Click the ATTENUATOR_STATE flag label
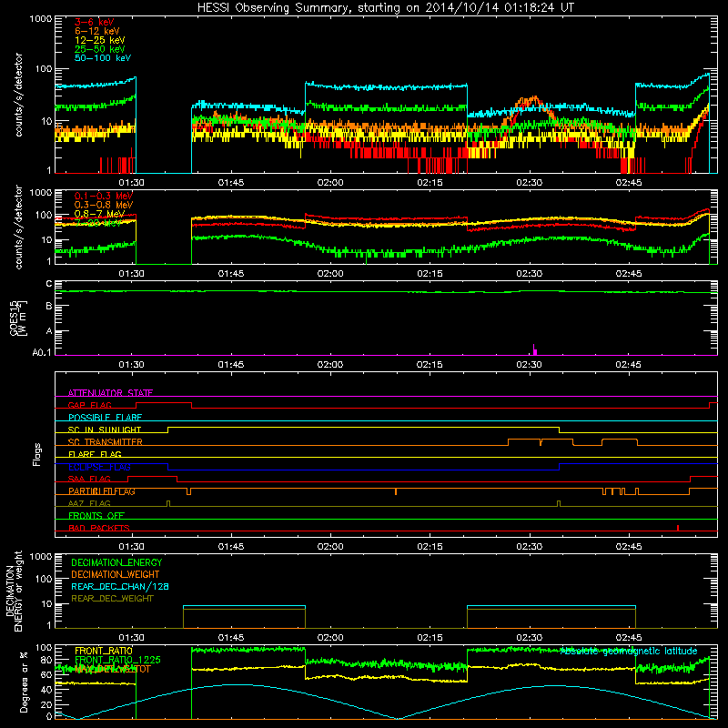Screen dimensions: 728x728 [x=110, y=393]
